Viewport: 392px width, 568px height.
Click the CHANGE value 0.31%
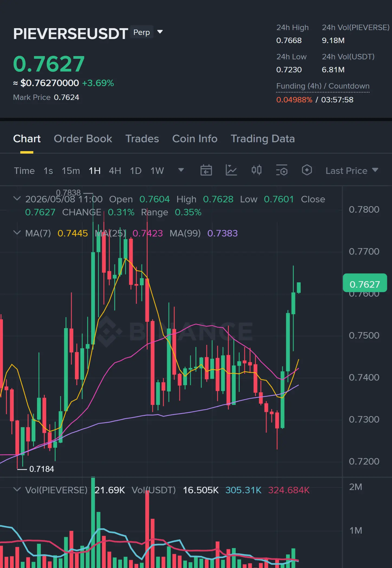pos(121,212)
